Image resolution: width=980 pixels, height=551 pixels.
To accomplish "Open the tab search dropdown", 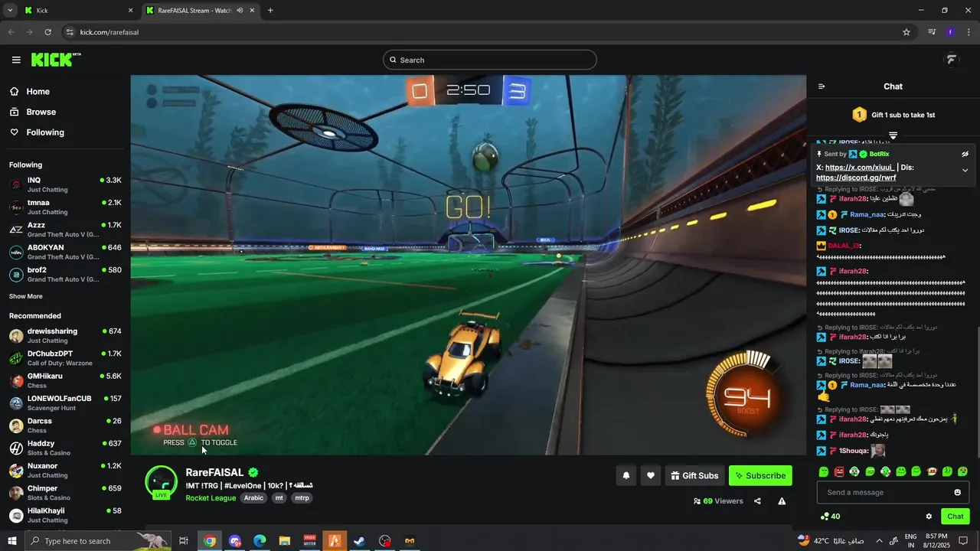I will [x=10, y=11].
